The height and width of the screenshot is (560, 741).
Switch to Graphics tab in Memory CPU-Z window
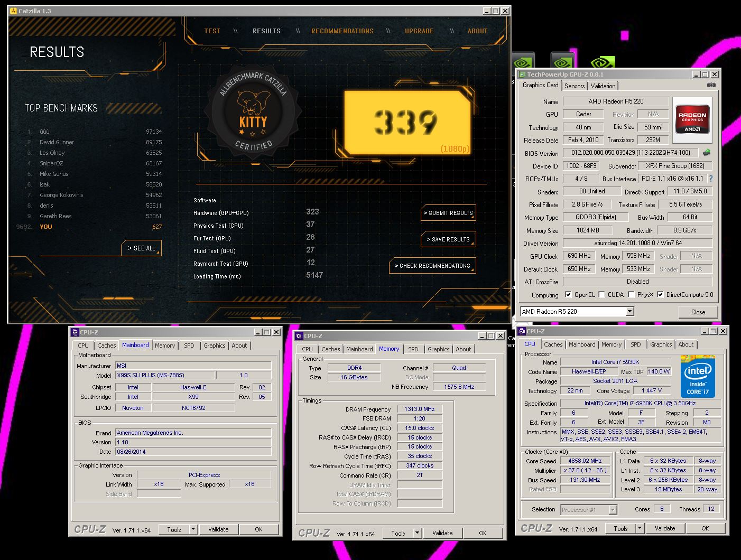coord(439,349)
